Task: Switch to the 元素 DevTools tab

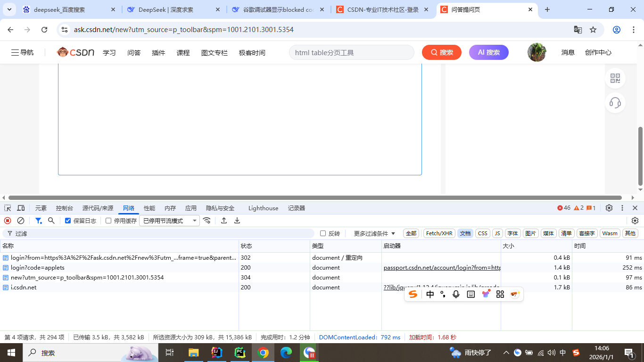Action: tap(41, 208)
